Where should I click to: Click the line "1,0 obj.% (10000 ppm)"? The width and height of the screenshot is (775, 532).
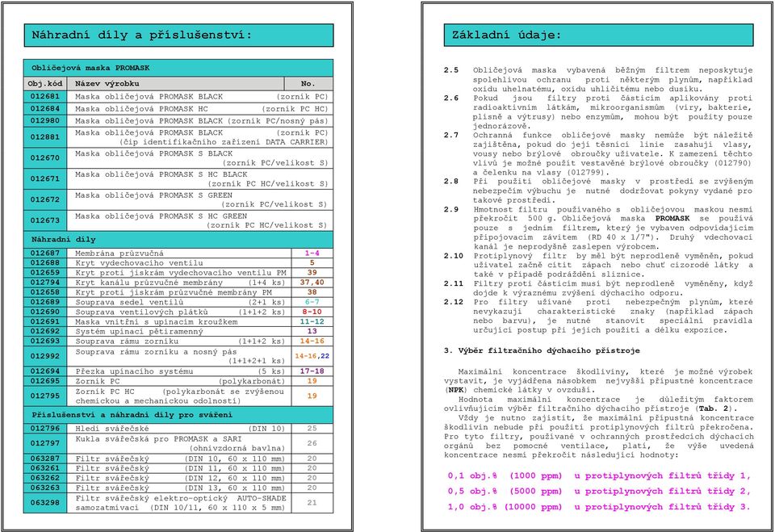[505, 507]
